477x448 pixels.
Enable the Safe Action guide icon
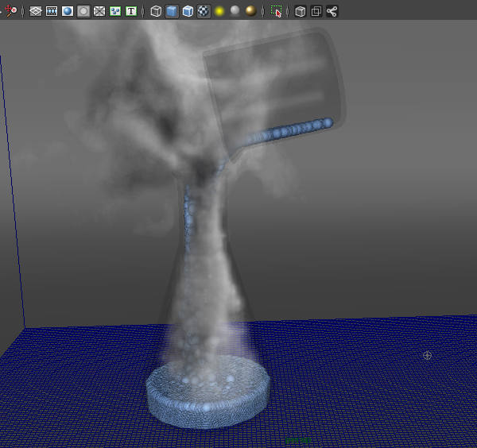pyautogui.click(x=115, y=12)
